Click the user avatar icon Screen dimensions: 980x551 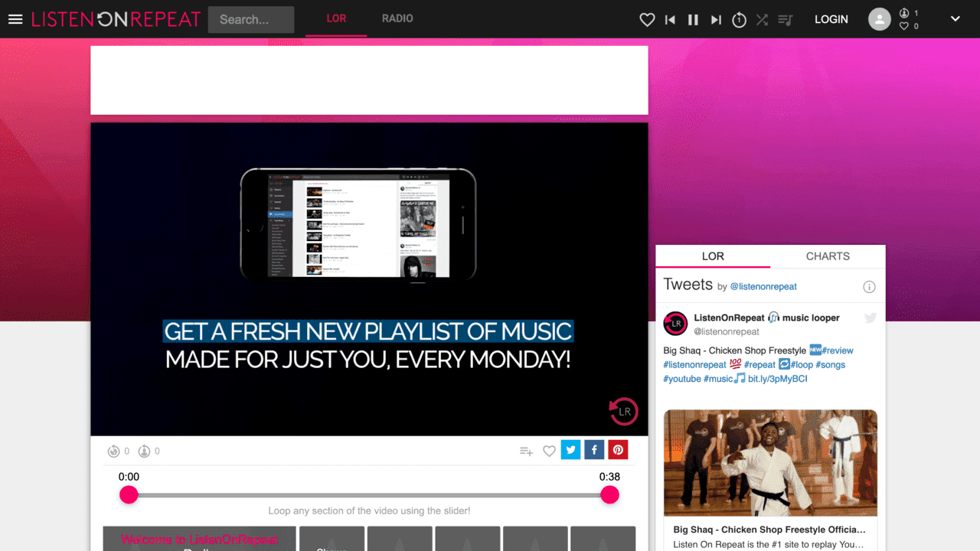880,19
